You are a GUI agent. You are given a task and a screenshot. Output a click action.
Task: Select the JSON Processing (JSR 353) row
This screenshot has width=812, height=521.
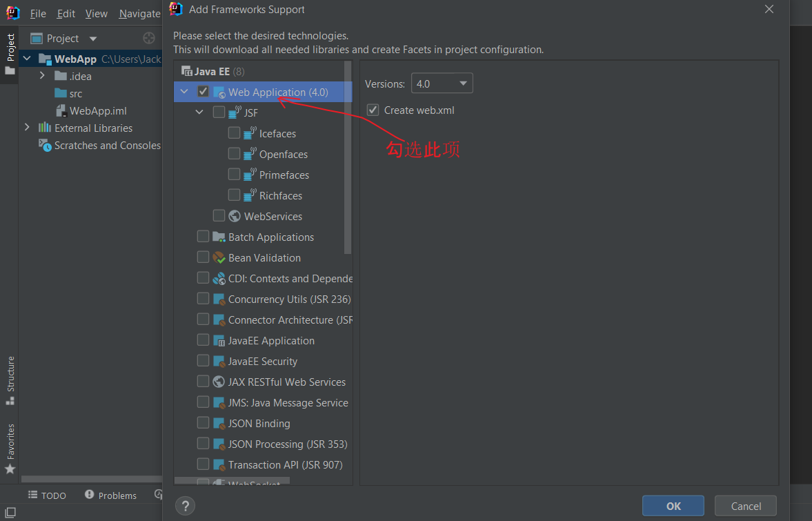[263, 444]
